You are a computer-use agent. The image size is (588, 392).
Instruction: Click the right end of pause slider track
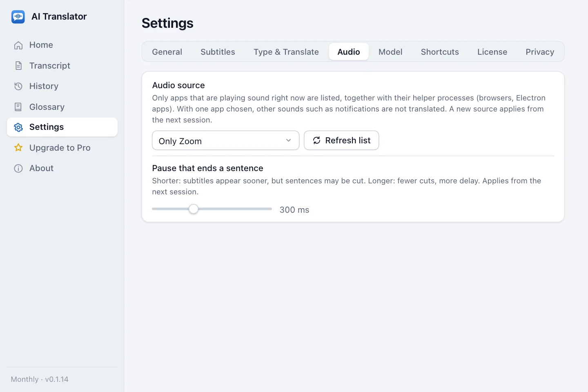point(270,209)
